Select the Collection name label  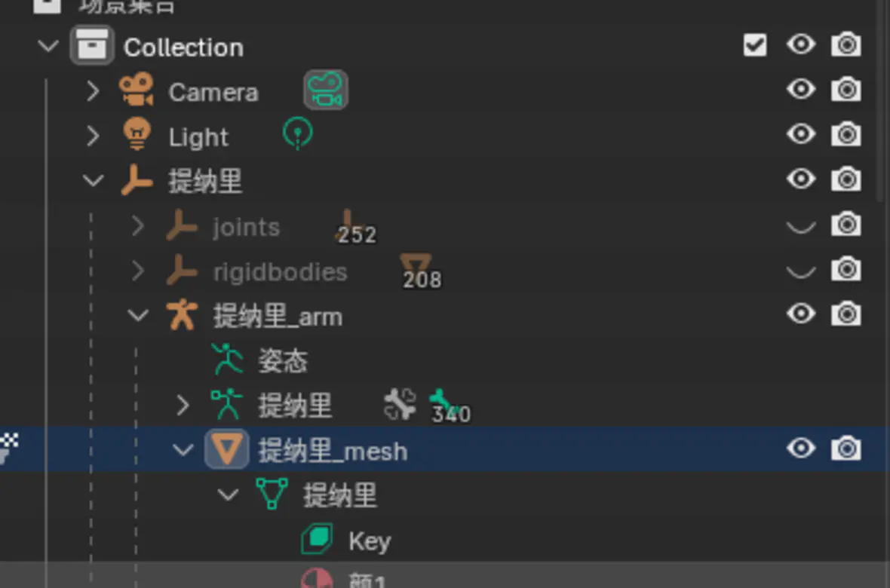pyautogui.click(x=183, y=47)
